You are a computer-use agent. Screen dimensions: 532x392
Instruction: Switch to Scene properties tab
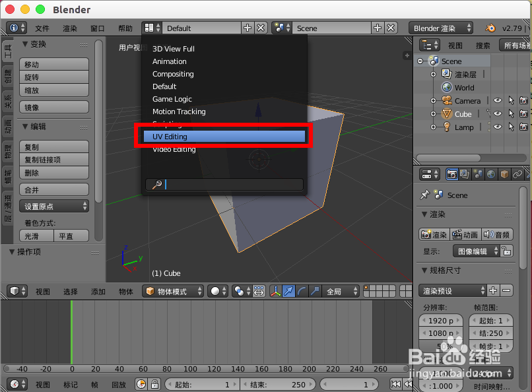coord(478,174)
